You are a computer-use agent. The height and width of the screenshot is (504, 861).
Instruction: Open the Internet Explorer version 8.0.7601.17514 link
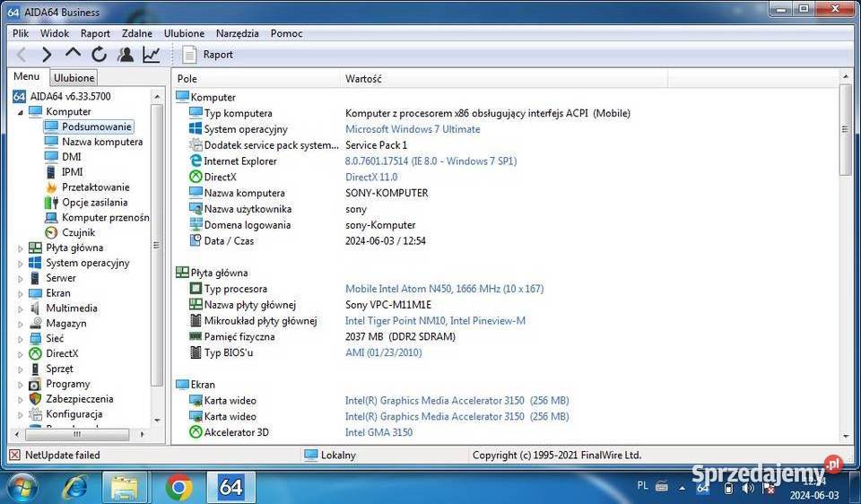coord(430,161)
